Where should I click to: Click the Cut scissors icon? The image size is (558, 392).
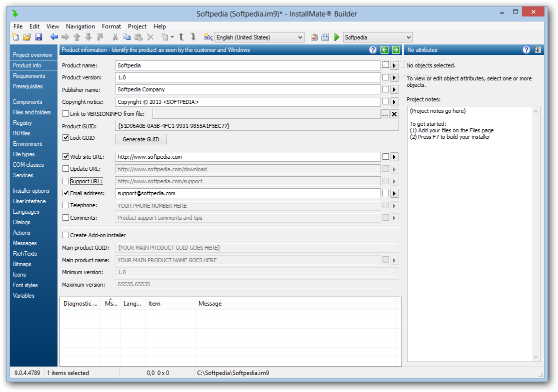click(115, 37)
